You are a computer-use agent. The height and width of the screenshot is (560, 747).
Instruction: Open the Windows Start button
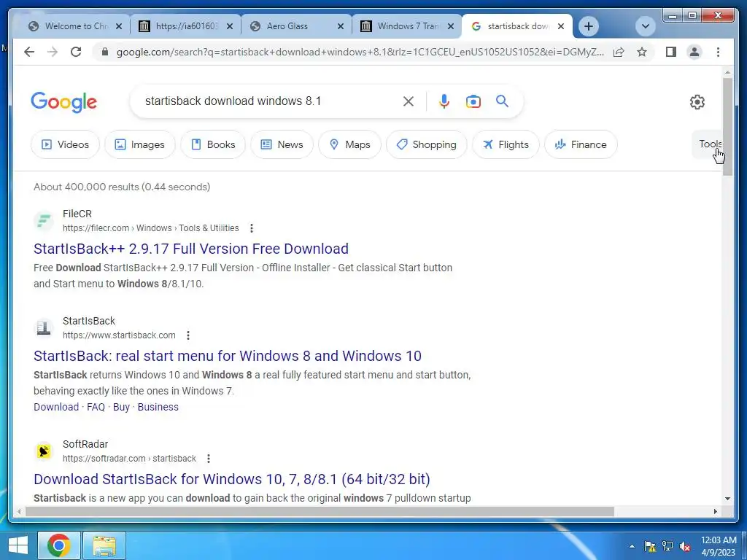18,545
